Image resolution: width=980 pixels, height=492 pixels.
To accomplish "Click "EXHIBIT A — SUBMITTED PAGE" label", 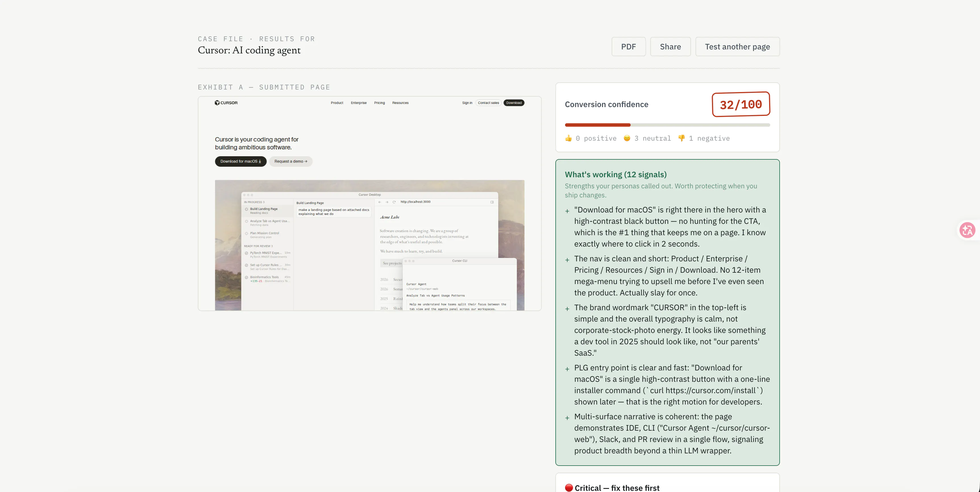I will [264, 87].
